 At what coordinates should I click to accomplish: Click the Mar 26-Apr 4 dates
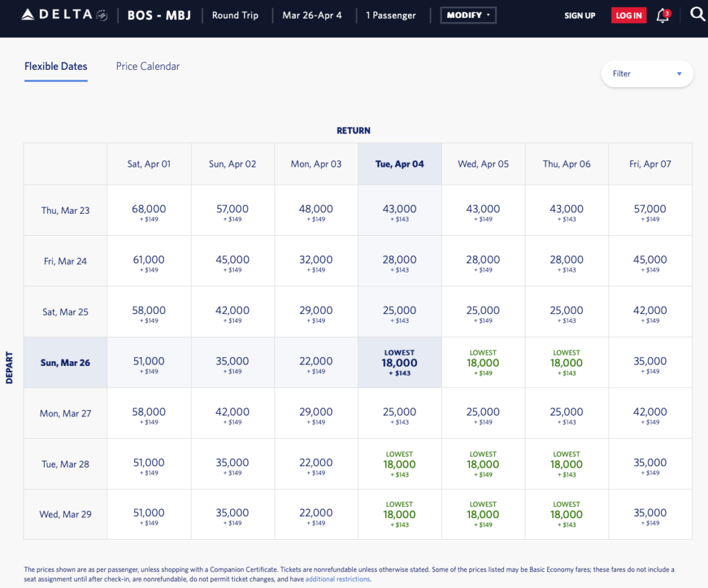click(312, 15)
